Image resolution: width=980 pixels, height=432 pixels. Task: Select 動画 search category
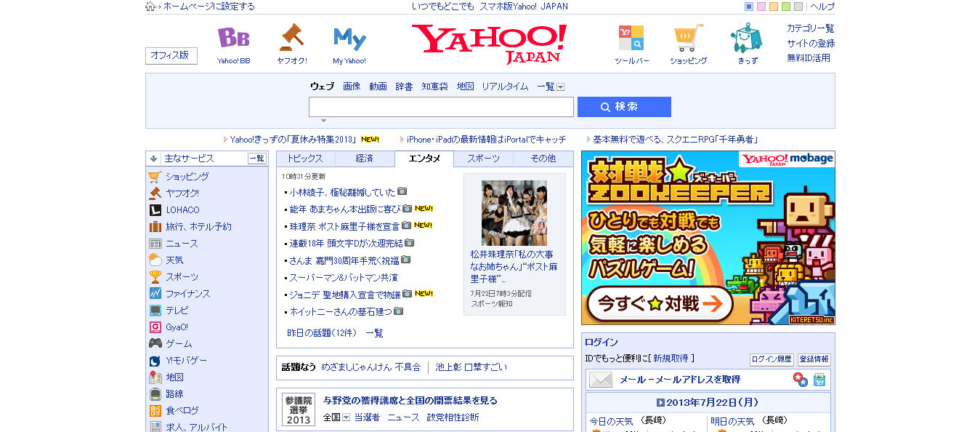pos(378,87)
